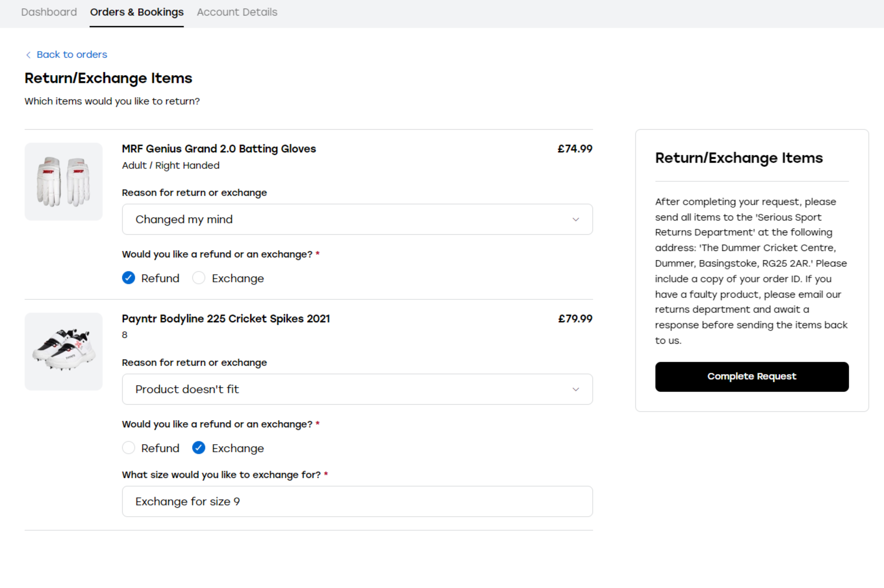
Task: Select Exchange for the batting gloves
Action: click(199, 278)
